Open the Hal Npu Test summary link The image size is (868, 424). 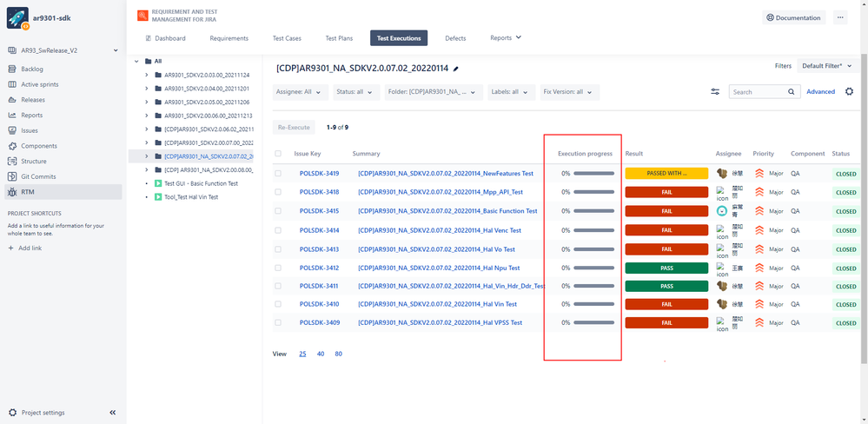(439, 268)
